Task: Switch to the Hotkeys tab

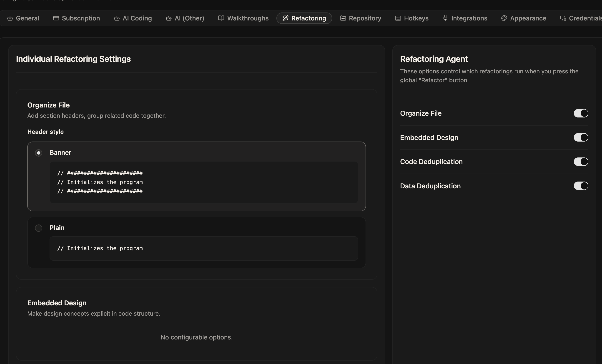Action: point(412,18)
